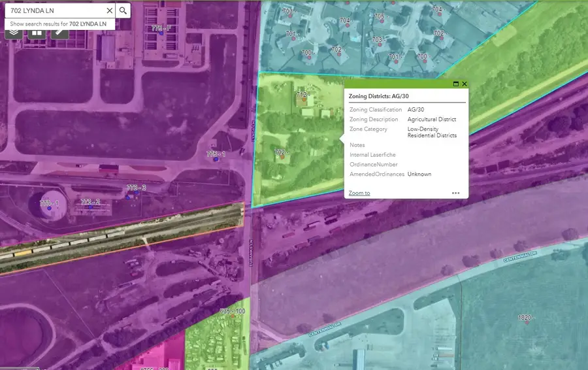Viewport: 588px width, 370px height.
Task: Select the 1820 address label
Action: [x=525, y=318]
